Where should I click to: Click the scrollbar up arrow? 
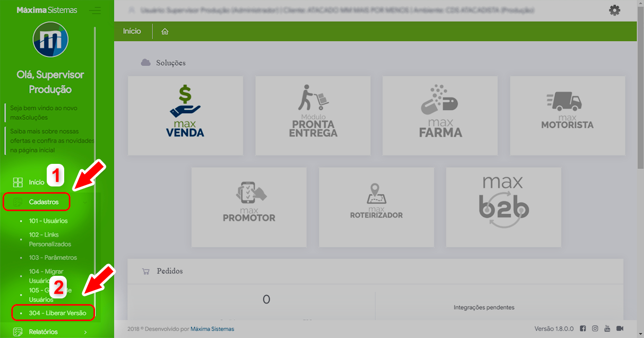point(640,4)
